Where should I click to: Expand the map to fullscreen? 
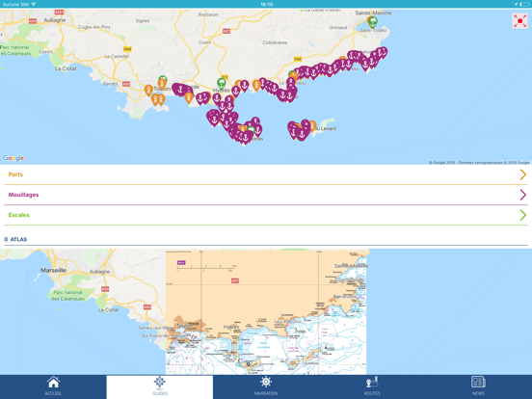(x=519, y=21)
